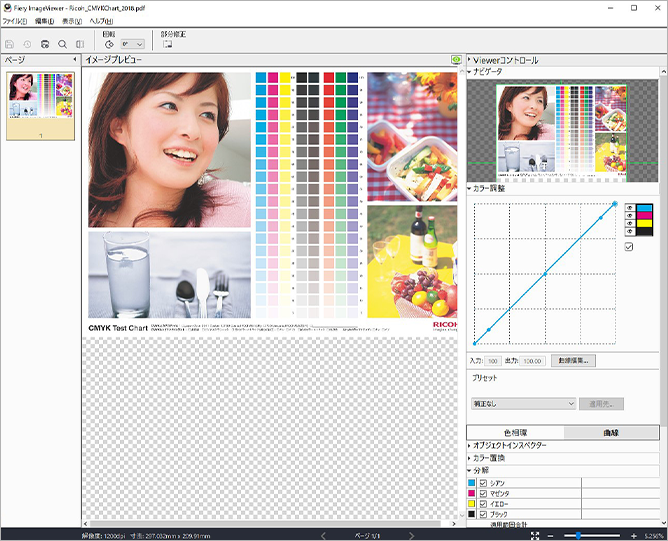Click the zoom-in plus button in status bar
The image size is (668, 541).
click(x=634, y=536)
